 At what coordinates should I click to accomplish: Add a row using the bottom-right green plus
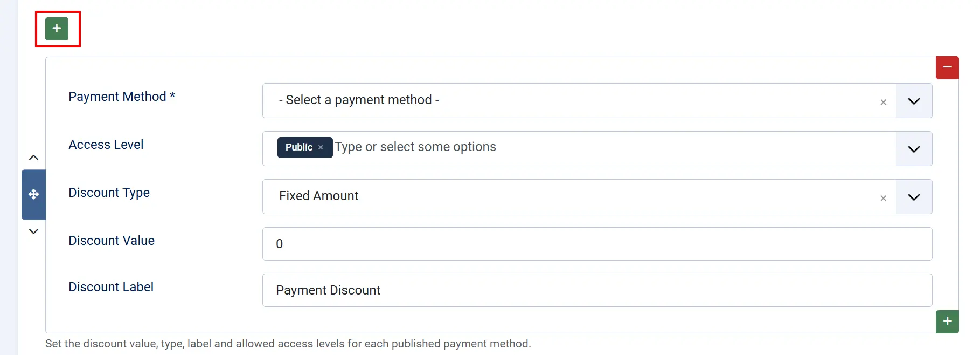click(947, 322)
